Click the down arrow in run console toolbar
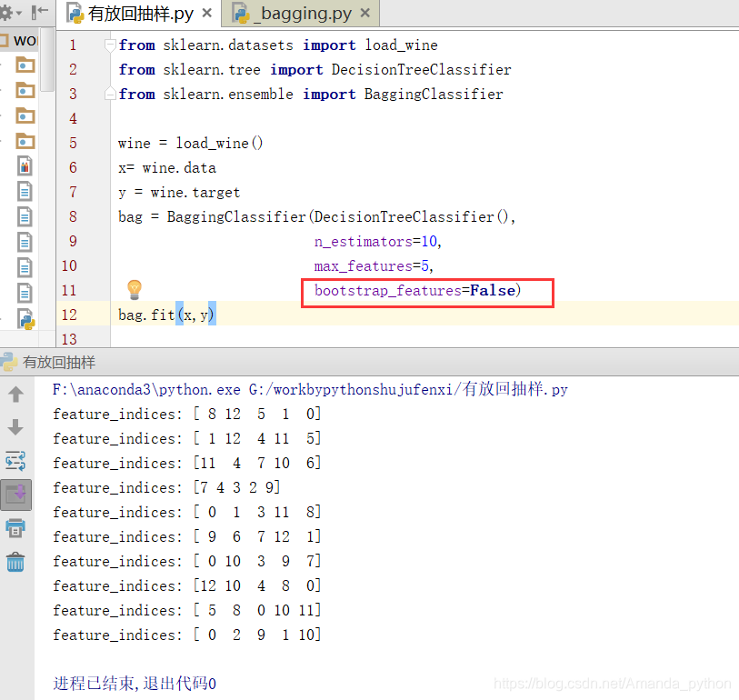Screen dimensions: 739x700 click(x=16, y=427)
